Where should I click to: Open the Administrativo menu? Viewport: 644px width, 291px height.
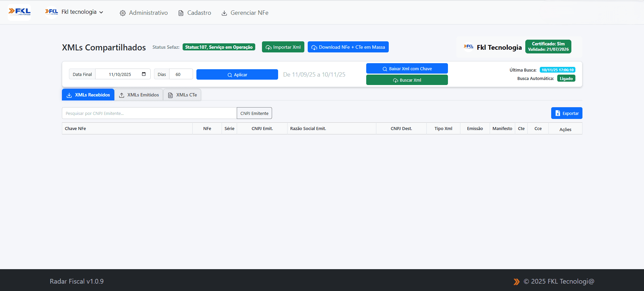pyautogui.click(x=148, y=13)
